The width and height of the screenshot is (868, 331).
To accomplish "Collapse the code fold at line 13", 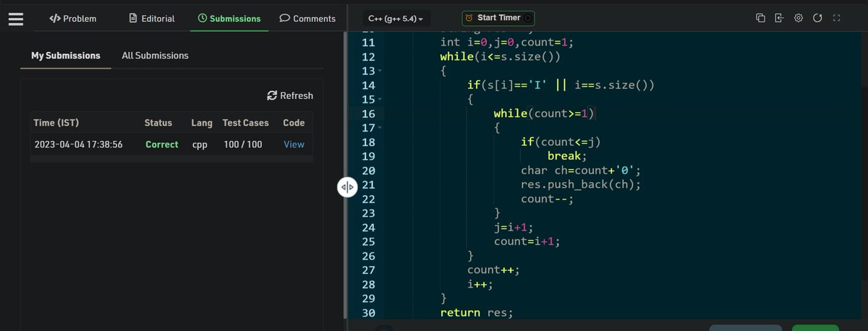I will (379, 72).
